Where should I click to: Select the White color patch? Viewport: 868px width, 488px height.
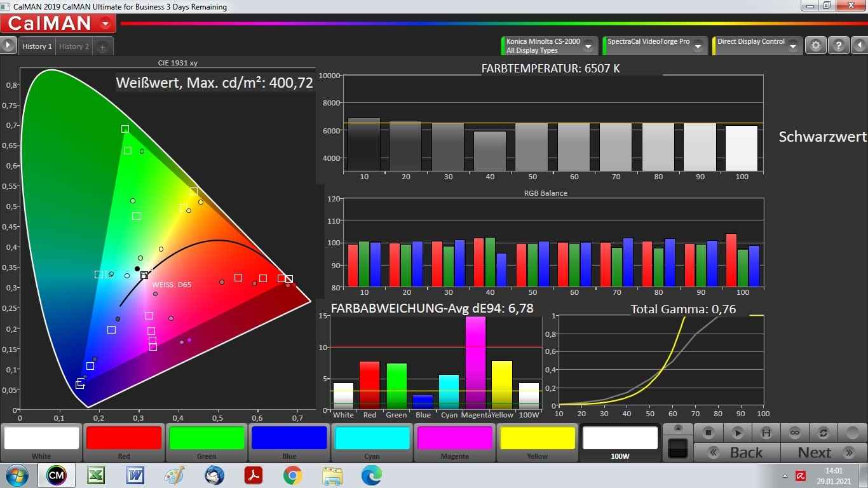tap(41, 442)
